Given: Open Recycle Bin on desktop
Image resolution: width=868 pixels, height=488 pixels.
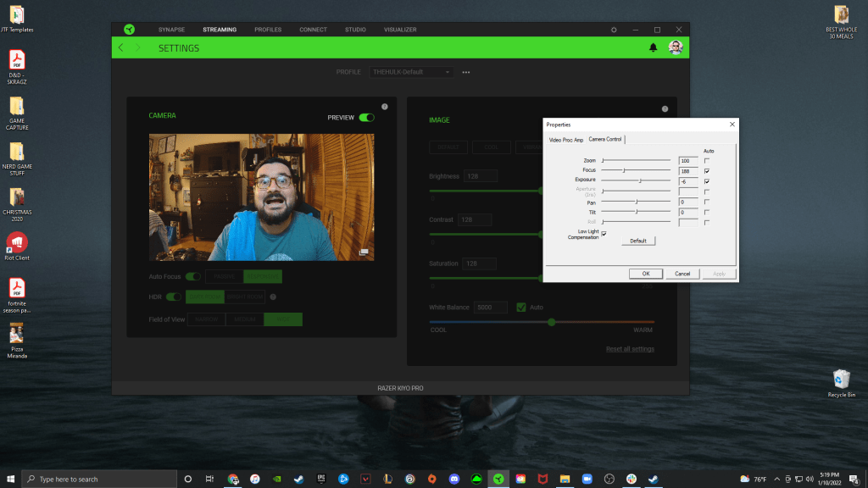Looking at the screenshot, I should 841,380.
